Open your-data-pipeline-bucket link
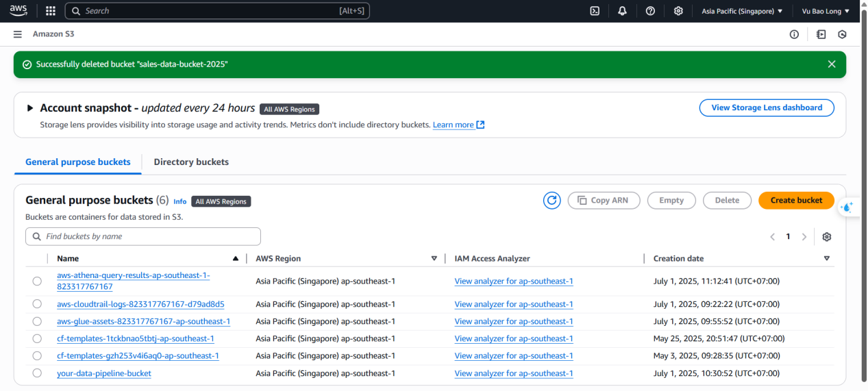The width and height of the screenshot is (868, 391). (x=104, y=373)
